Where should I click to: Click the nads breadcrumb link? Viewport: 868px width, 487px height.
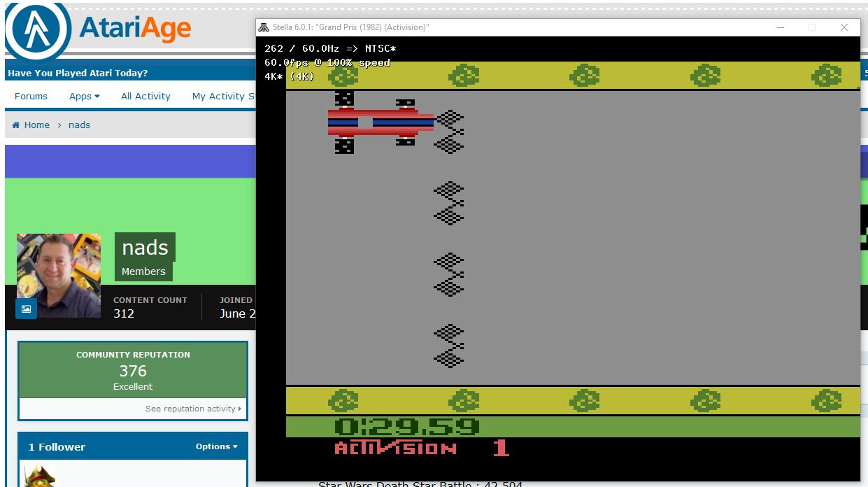pos(79,125)
